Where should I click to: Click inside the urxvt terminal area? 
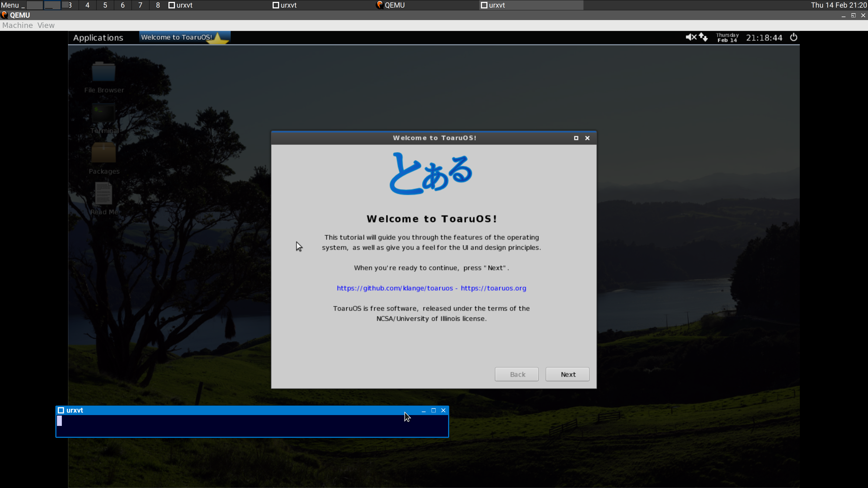pyautogui.click(x=252, y=426)
